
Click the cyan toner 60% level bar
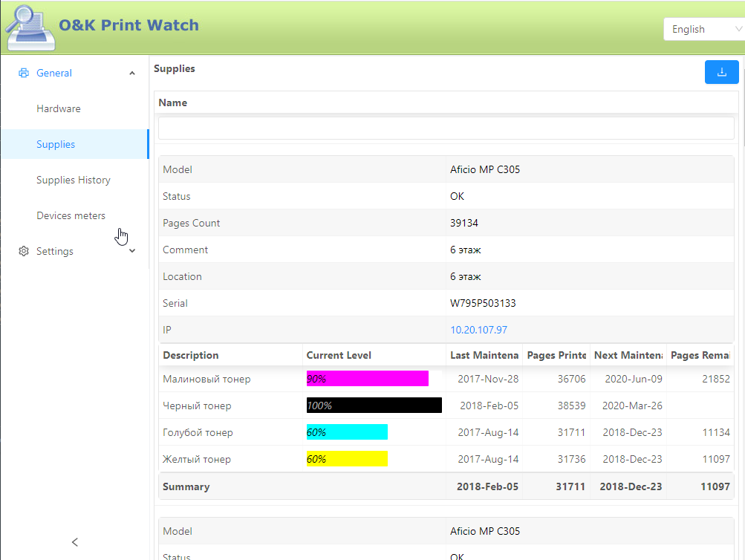pyautogui.click(x=347, y=432)
